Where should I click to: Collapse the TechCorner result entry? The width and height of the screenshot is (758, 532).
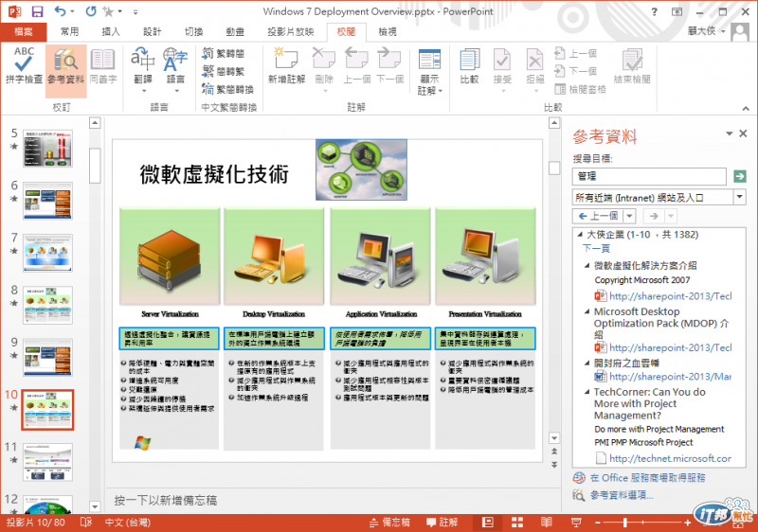pyautogui.click(x=587, y=392)
